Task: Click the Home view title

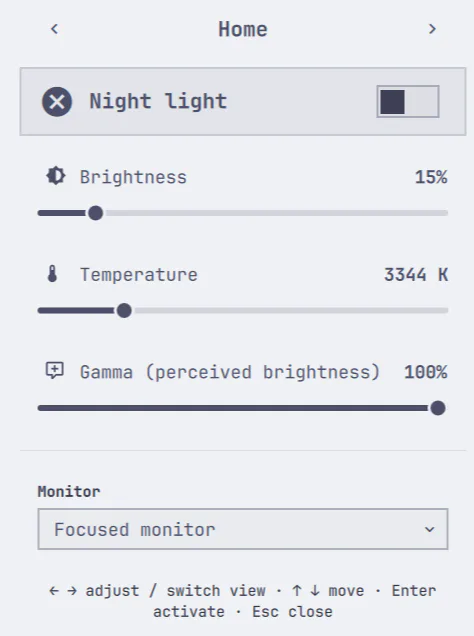Action: [243, 29]
